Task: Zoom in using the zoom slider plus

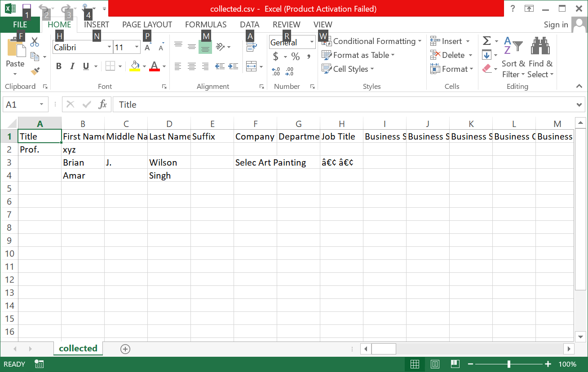Action: coord(548,364)
